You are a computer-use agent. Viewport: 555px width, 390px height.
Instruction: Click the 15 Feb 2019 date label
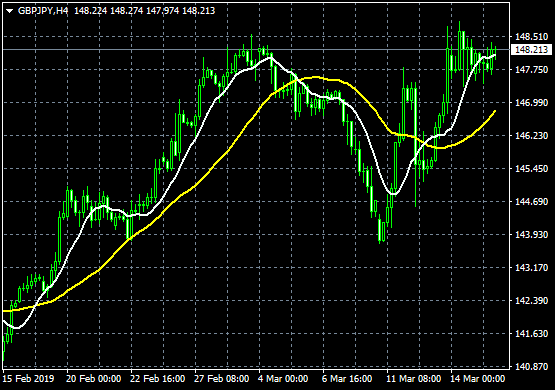[x=28, y=379]
